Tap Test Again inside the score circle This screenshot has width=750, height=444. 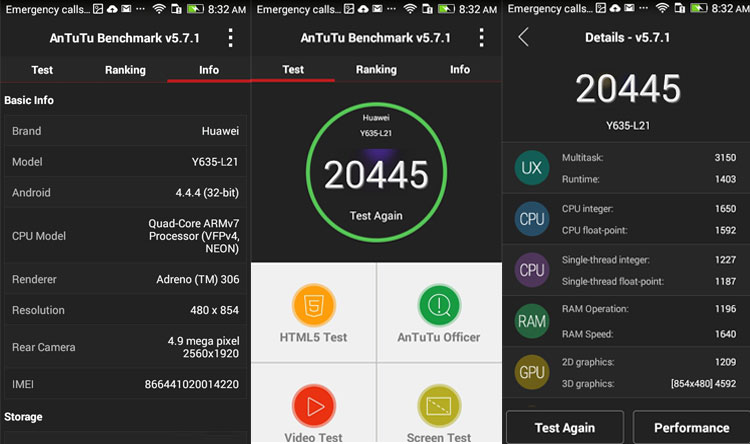(x=376, y=216)
